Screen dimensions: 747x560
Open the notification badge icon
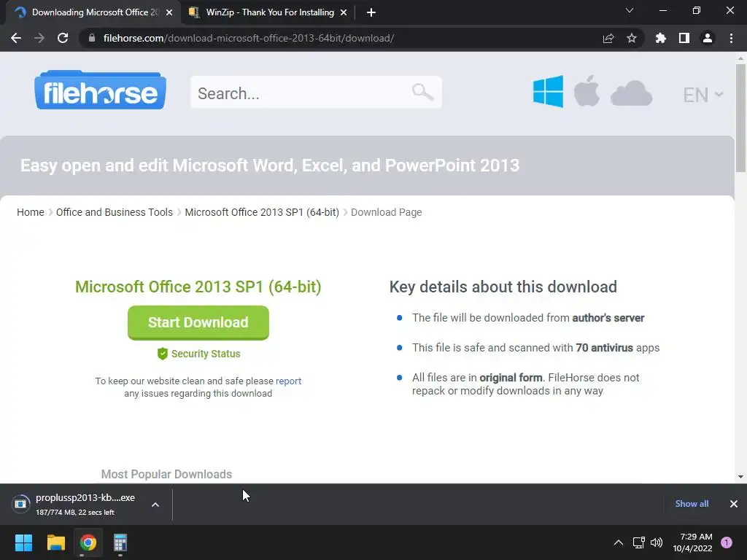point(727,542)
